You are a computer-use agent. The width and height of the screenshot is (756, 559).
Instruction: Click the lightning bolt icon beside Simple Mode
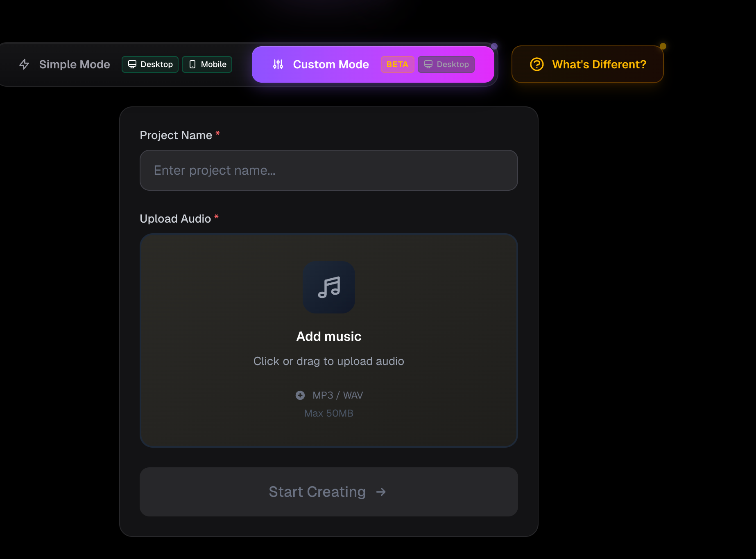click(25, 64)
